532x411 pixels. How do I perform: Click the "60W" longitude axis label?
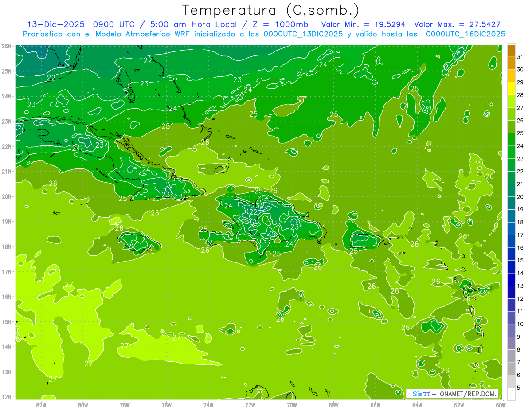pos(501,405)
